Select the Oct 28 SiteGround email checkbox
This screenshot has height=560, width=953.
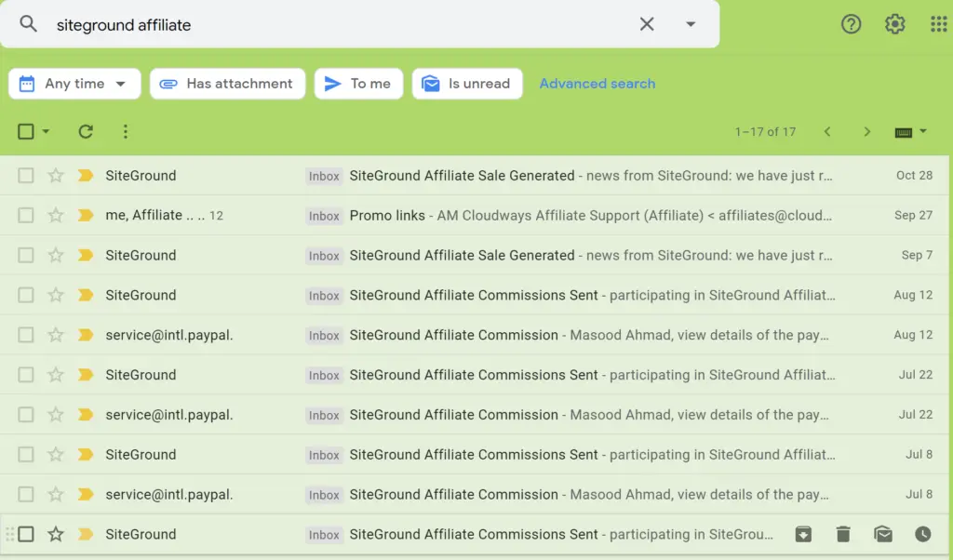coord(26,176)
